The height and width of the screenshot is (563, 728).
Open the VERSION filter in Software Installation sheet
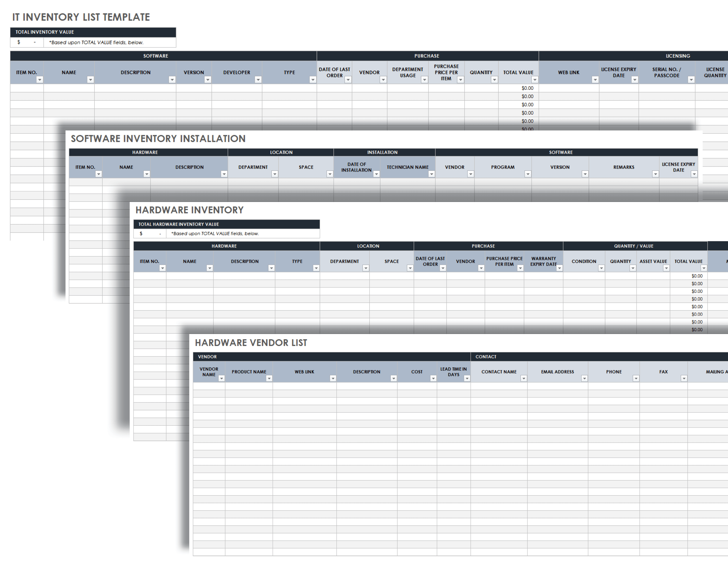tap(585, 174)
